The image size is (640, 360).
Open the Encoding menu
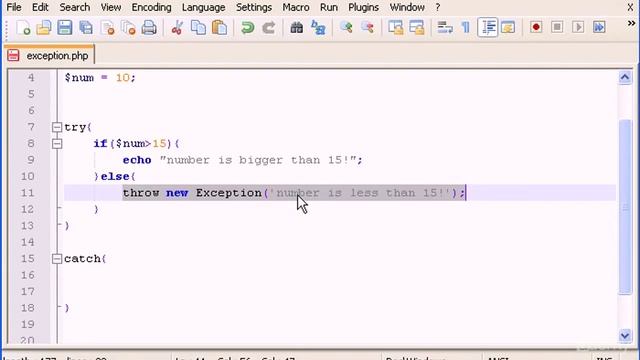pos(151,7)
